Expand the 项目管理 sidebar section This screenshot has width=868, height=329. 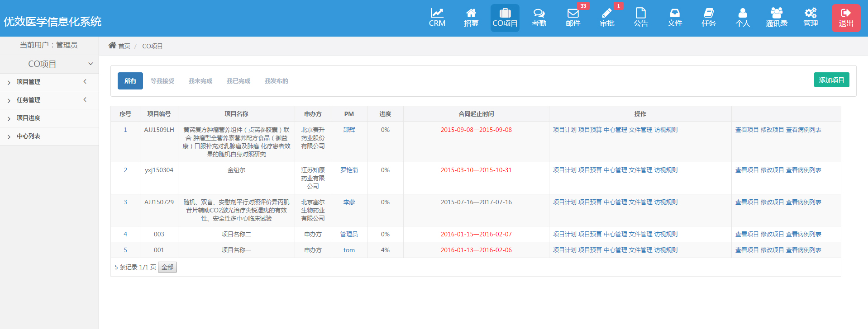pos(29,82)
